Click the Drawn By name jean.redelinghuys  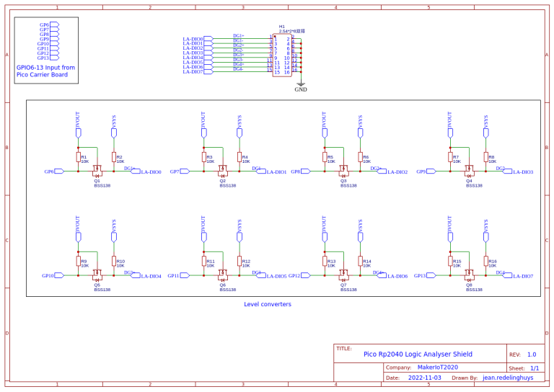tap(508, 377)
